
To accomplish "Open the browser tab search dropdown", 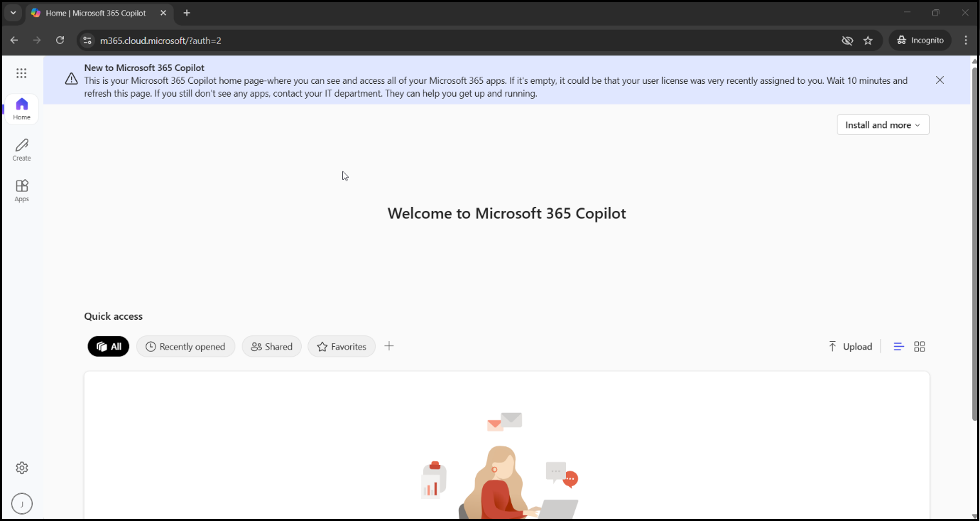I will click(x=13, y=13).
